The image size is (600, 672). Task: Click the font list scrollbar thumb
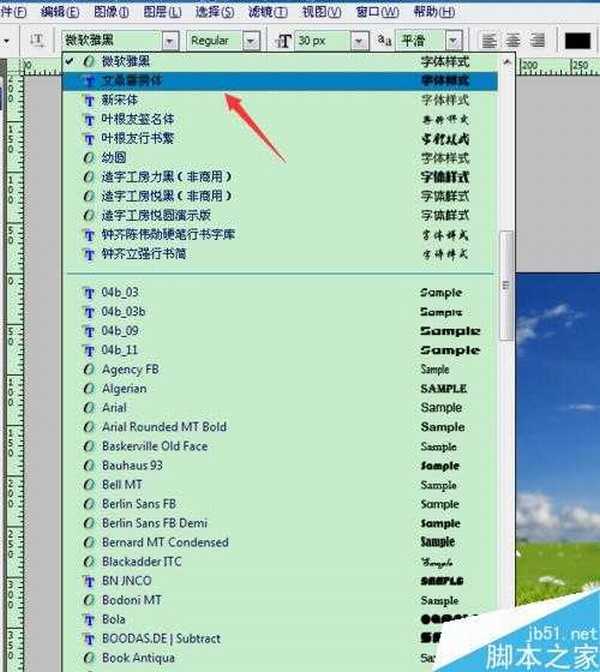(507, 285)
